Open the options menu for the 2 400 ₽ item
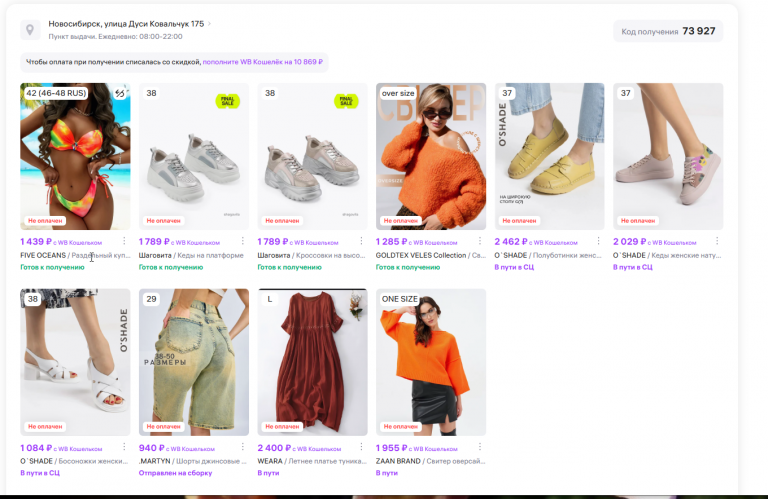The height and width of the screenshot is (499, 768). (x=361, y=447)
